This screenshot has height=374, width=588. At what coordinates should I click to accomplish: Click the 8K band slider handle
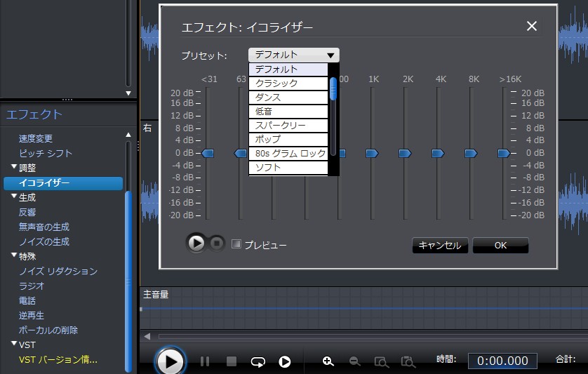coord(471,153)
